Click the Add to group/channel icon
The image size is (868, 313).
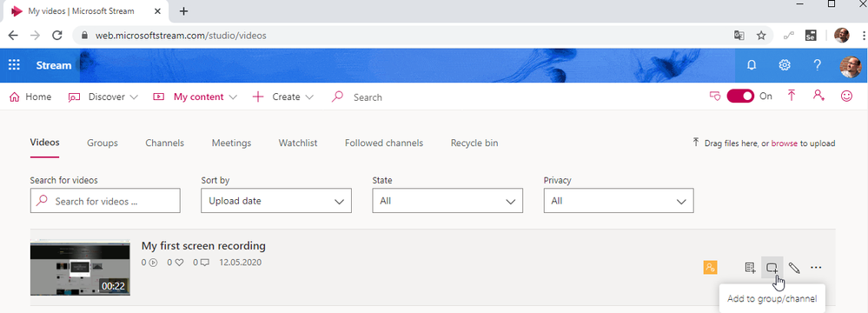coord(772,268)
